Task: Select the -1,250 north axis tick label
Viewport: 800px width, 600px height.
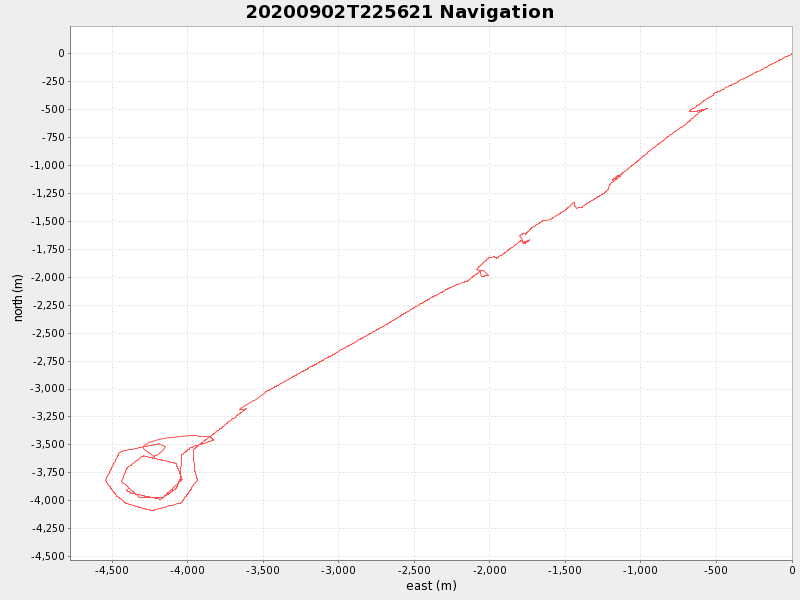Action: tap(46, 193)
